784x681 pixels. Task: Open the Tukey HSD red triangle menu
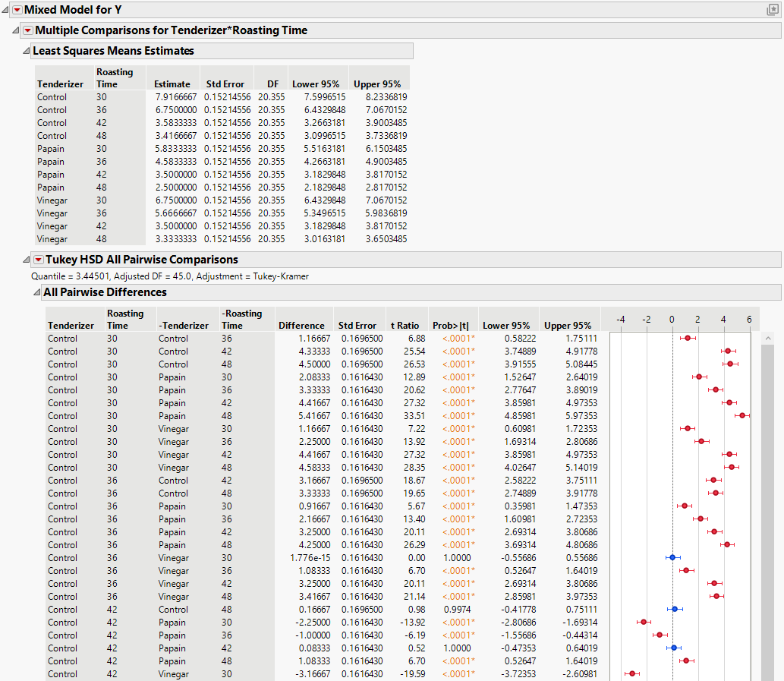(x=39, y=260)
